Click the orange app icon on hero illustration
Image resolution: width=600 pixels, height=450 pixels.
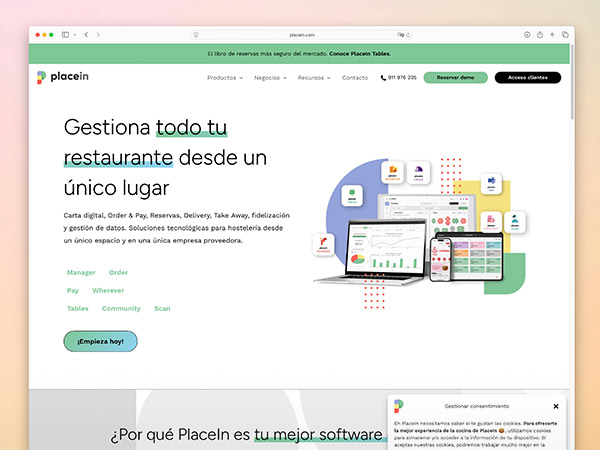coord(393,172)
